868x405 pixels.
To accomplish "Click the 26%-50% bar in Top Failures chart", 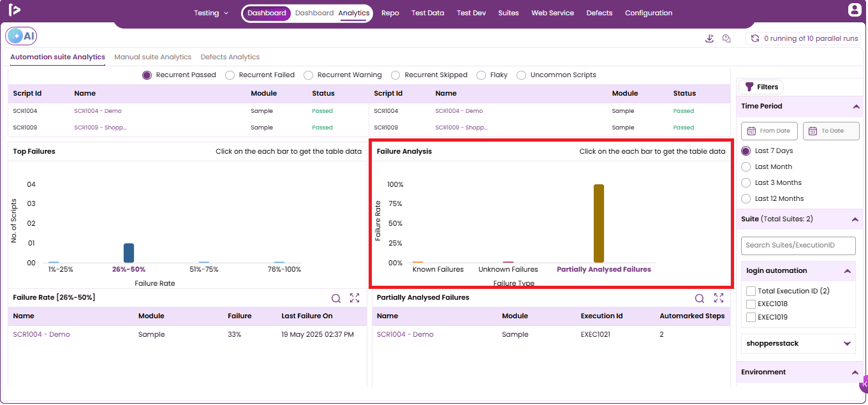I will click(129, 253).
